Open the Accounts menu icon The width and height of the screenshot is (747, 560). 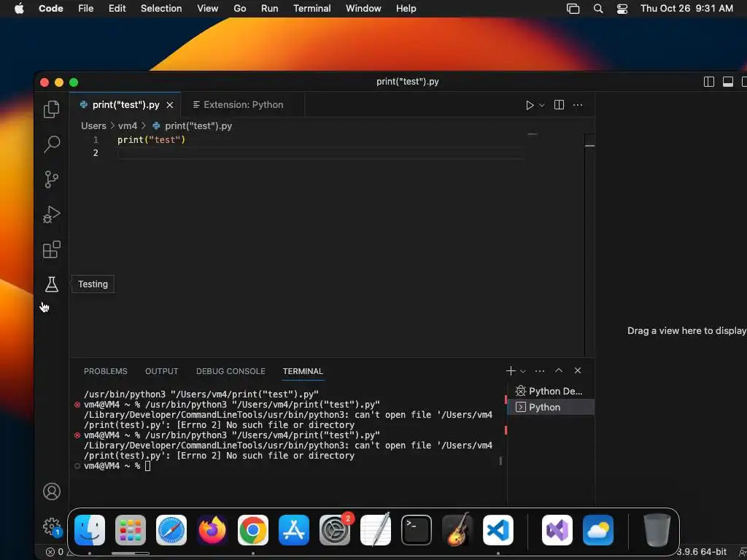(x=52, y=491)
